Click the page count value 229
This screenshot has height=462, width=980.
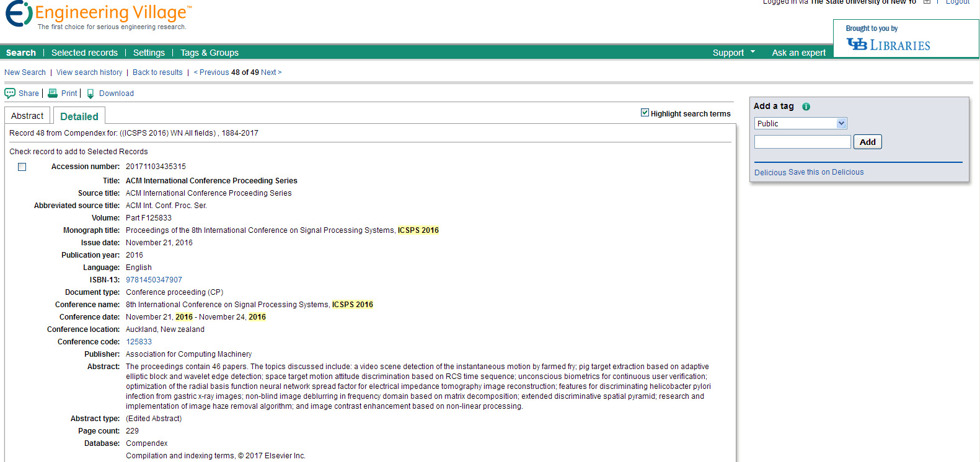132,431
